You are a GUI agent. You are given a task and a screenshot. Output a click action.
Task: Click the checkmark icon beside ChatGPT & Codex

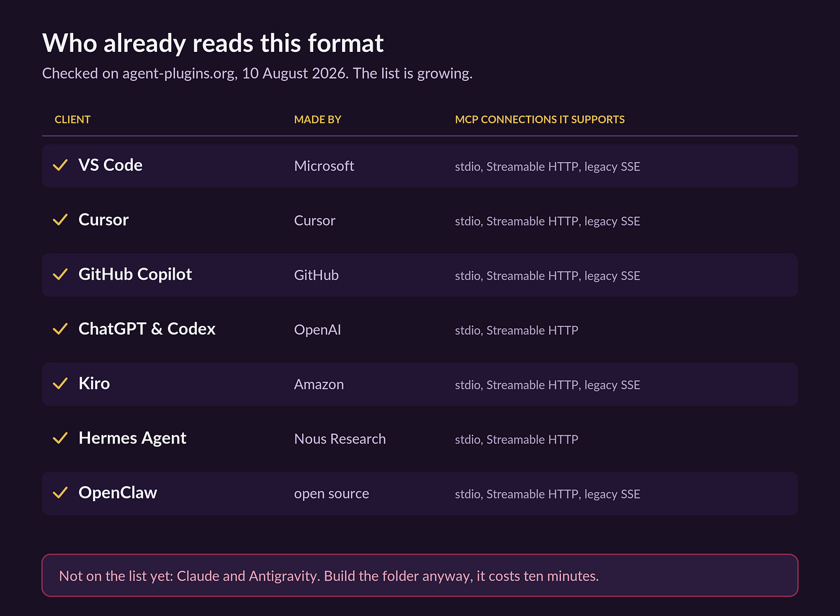coord(60,329)
